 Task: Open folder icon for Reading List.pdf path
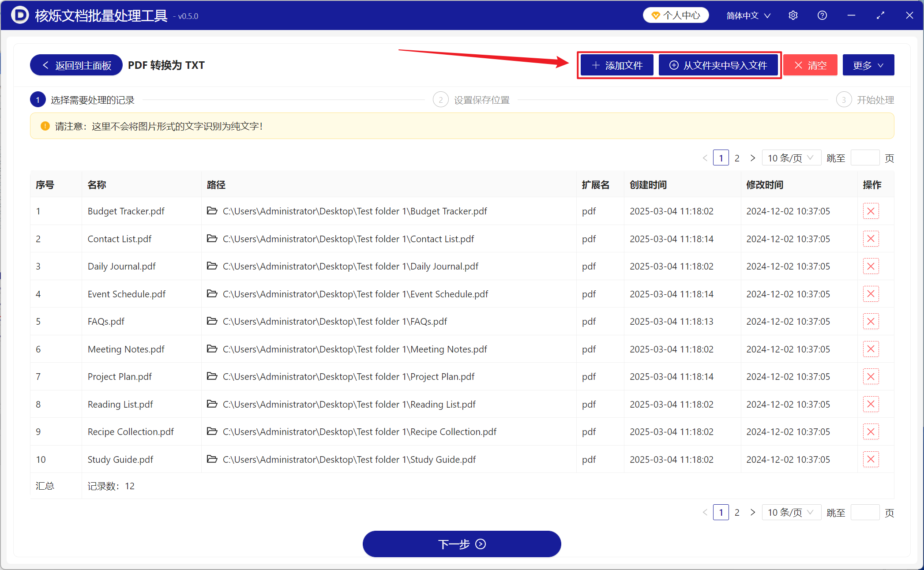tap(212, 404)
